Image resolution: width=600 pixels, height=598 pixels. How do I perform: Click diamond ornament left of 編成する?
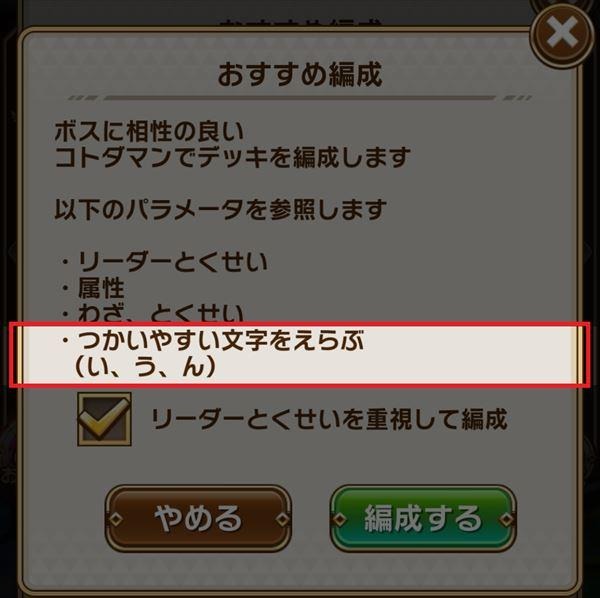pyautogui.click(x=339, y=519)
